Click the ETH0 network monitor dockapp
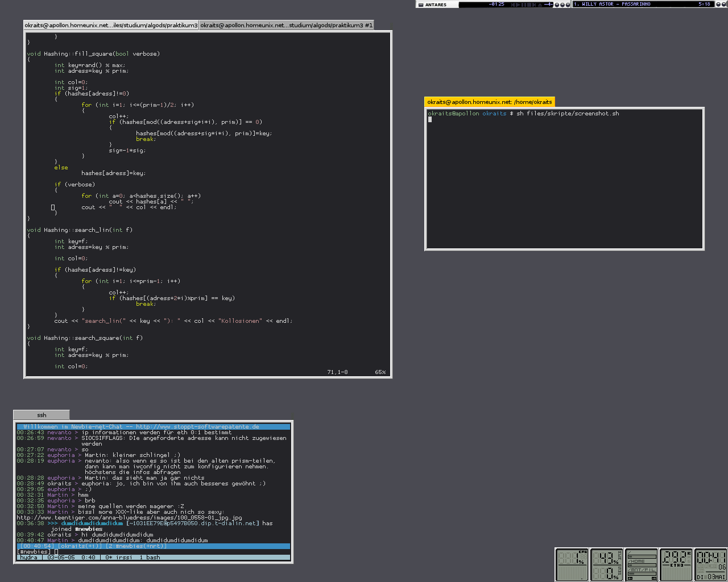 pos(675,564)
